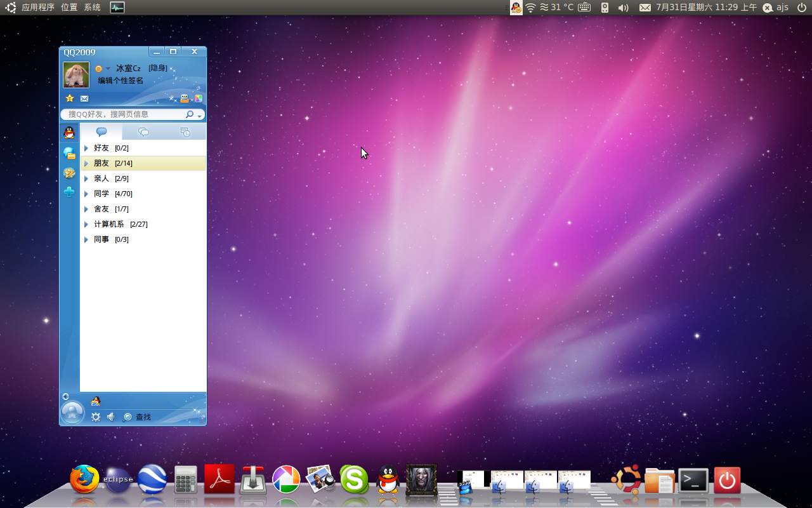Open the file manager folder icon in dock
This screenshot has height=508, width=812.
(x=660, y=480)
